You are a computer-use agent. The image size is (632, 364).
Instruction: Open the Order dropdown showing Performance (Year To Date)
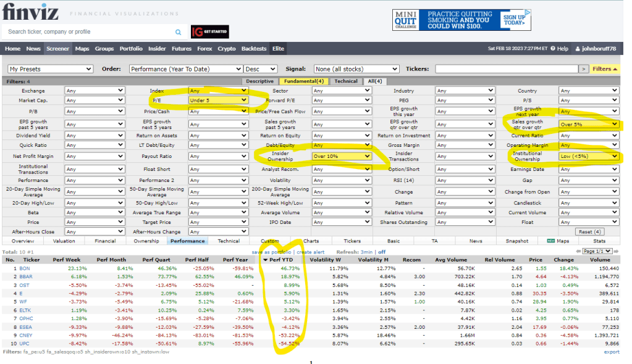pos(185,69)
